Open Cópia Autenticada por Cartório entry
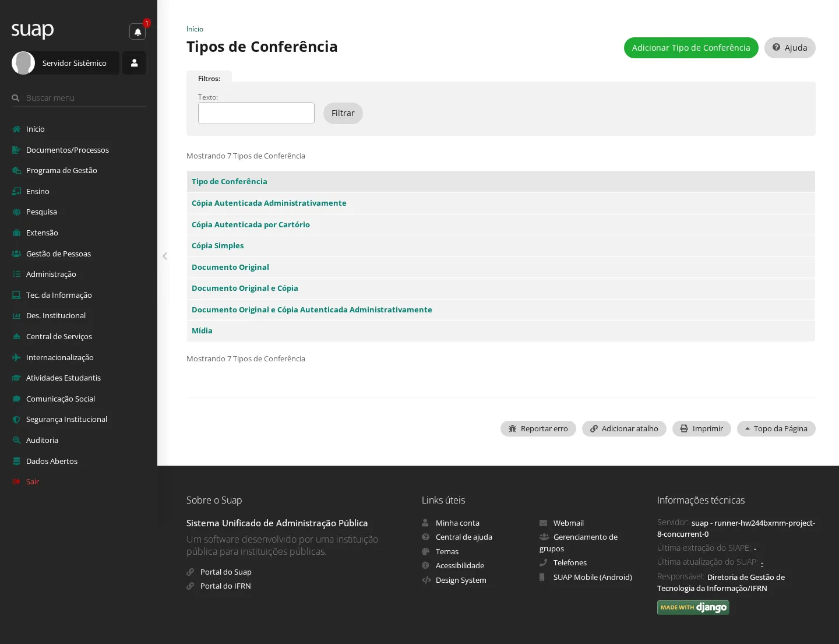839x644 pixels. coord(251,224)
